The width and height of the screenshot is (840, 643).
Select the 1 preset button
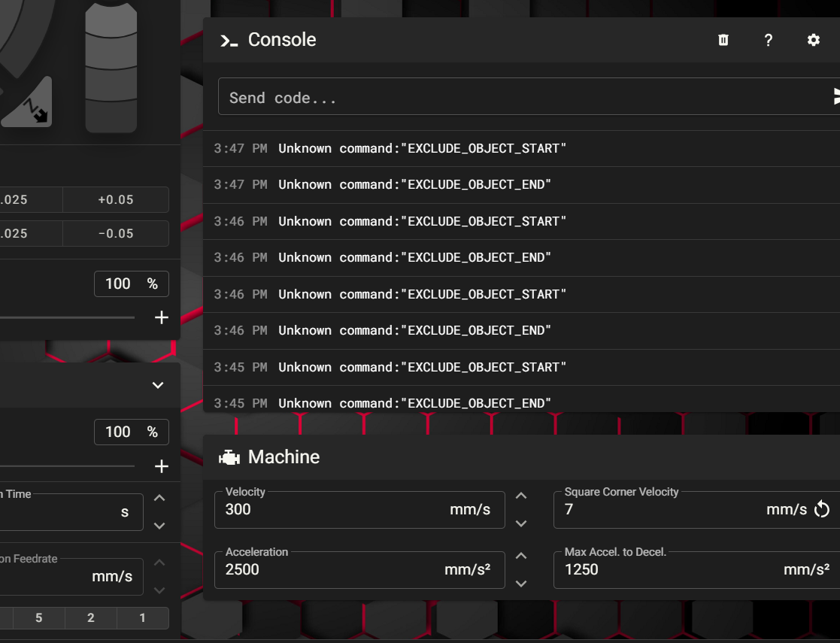[x=142, y=618]
